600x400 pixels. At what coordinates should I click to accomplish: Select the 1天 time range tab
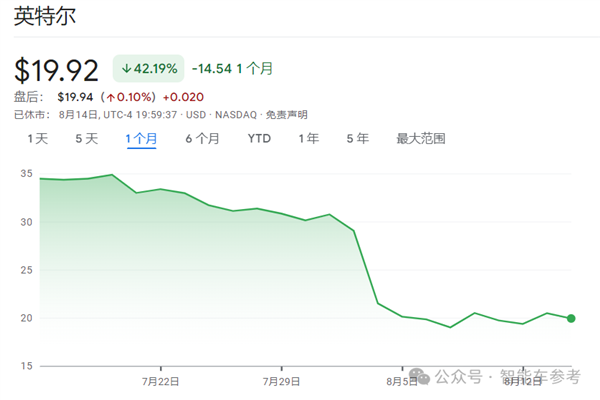coord(37,139)
